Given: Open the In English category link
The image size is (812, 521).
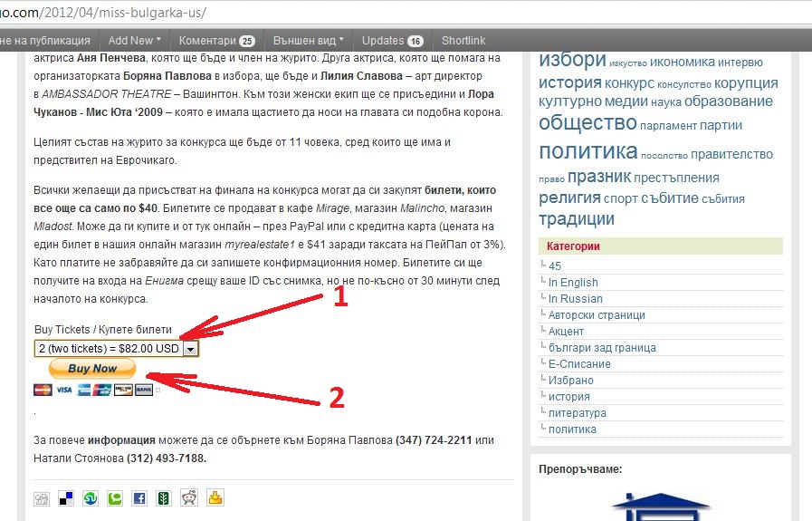Looking at the screenshot, I should 573,282.
